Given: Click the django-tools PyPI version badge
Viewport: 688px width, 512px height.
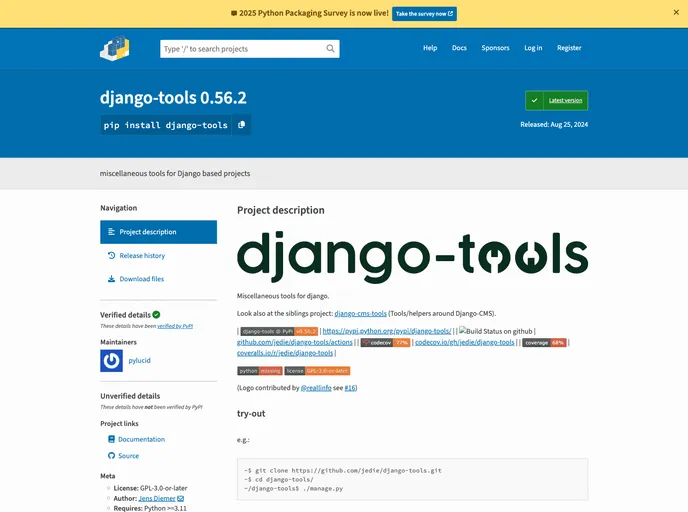Looking at the screenshot, I should (x=279, y=331).
